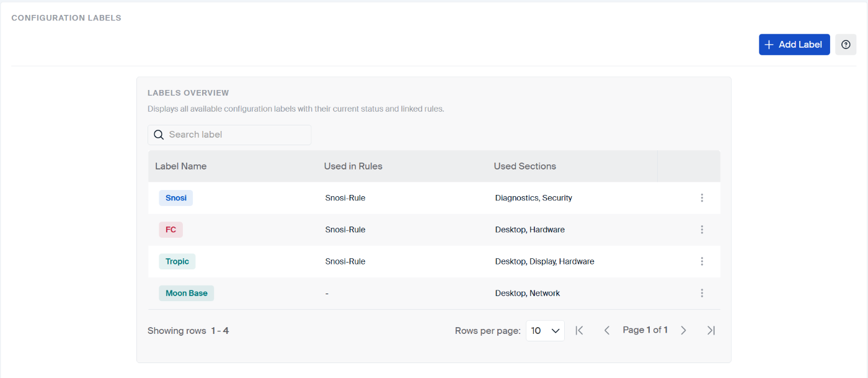Sort by the Used Sections column header
The image size is (868, 378).
pos(525,166)
